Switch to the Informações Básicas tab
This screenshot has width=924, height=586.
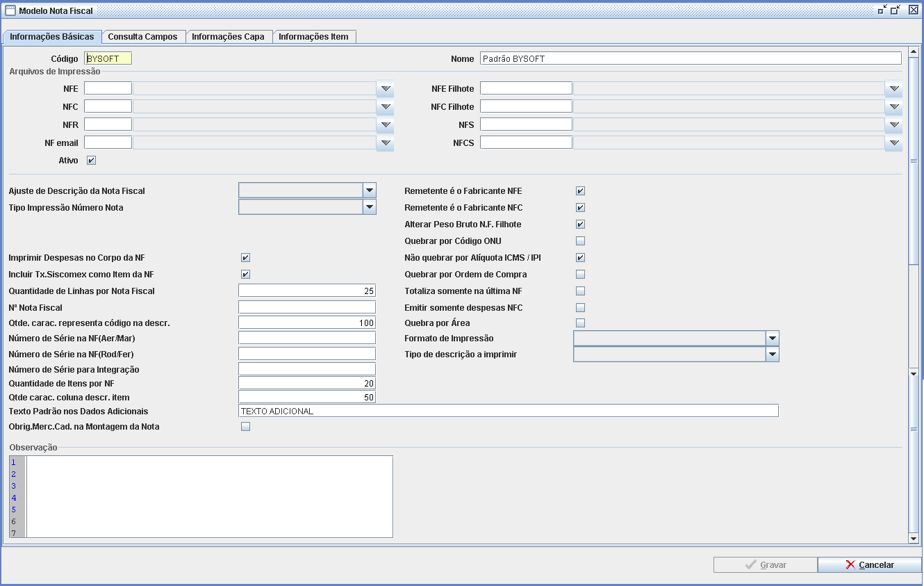click(52, 36)
